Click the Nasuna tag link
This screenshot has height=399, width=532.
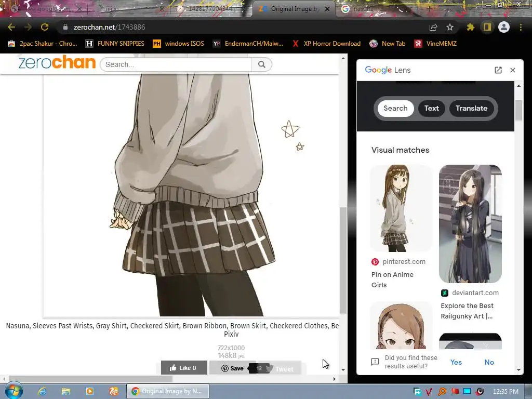click(18, 326)
